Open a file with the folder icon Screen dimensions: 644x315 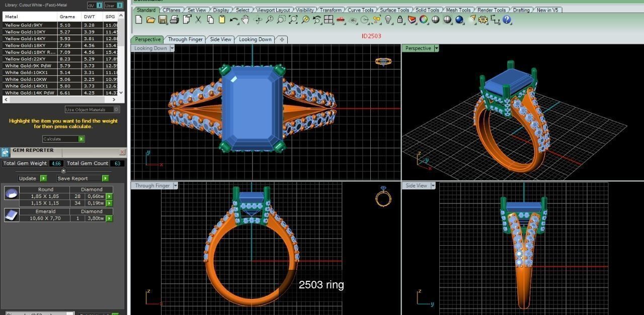150,20
